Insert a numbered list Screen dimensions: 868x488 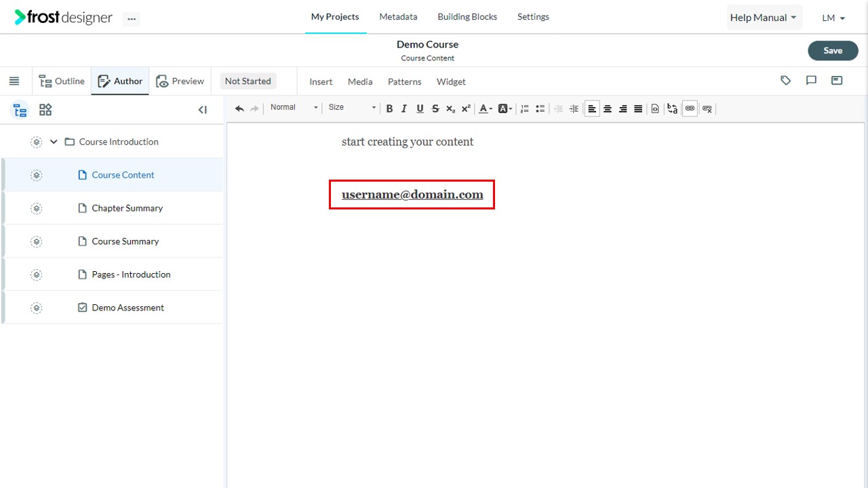click(524, 108)
